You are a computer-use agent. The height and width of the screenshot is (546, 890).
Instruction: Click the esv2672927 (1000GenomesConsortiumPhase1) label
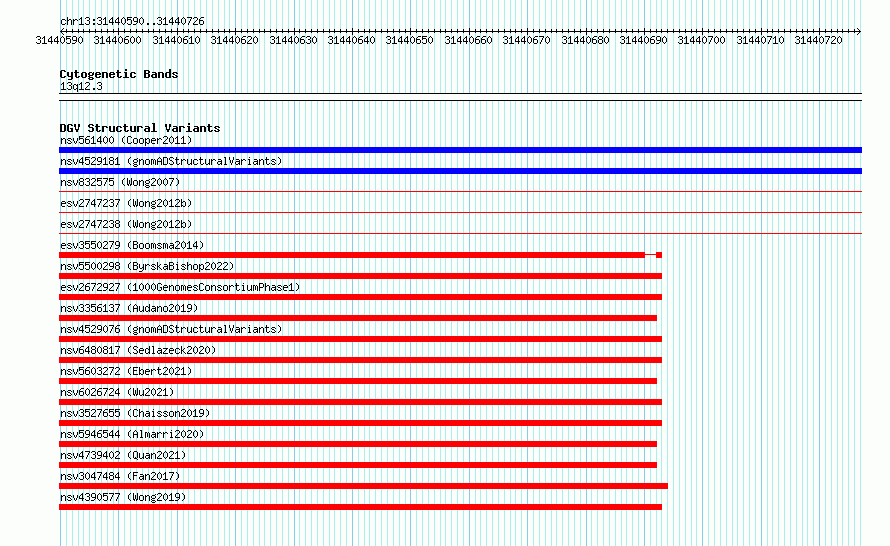coord(180,287)
